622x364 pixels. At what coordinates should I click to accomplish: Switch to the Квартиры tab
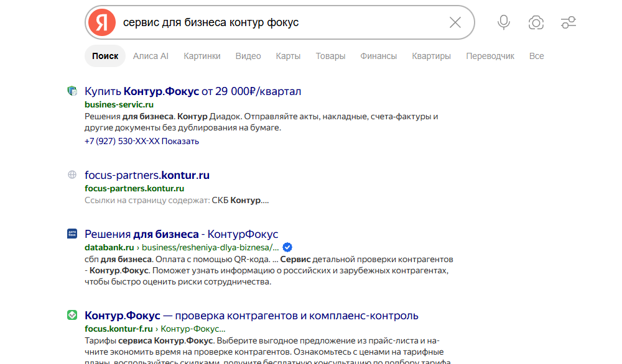(431, 57)
